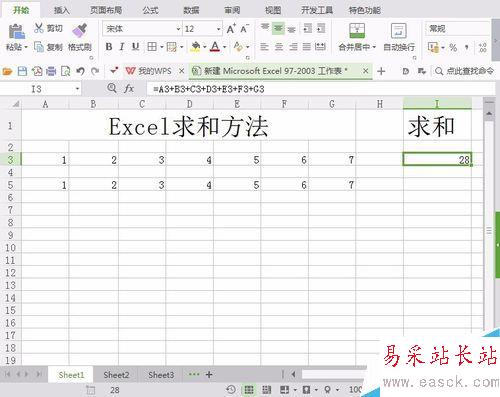Expand the Merge and Center dropdown arrow
Viewport: 500px width, 397px height.
tap(374, 47)
